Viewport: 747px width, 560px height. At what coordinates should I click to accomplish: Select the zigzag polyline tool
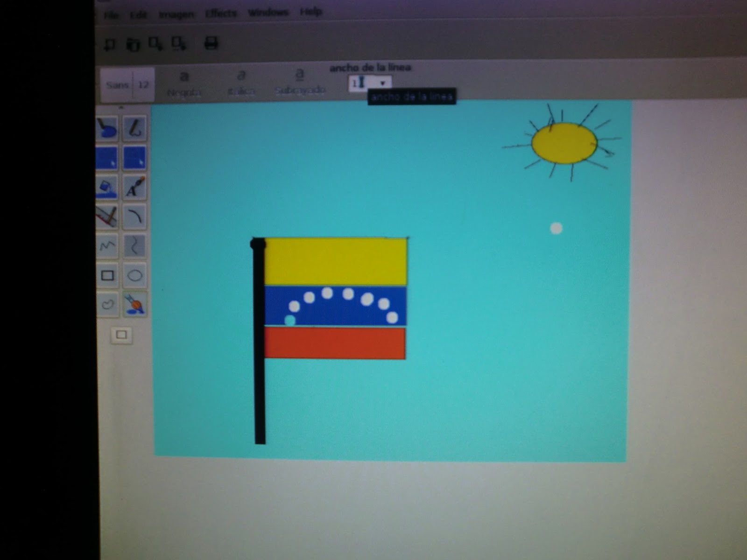tap(108, 246)
